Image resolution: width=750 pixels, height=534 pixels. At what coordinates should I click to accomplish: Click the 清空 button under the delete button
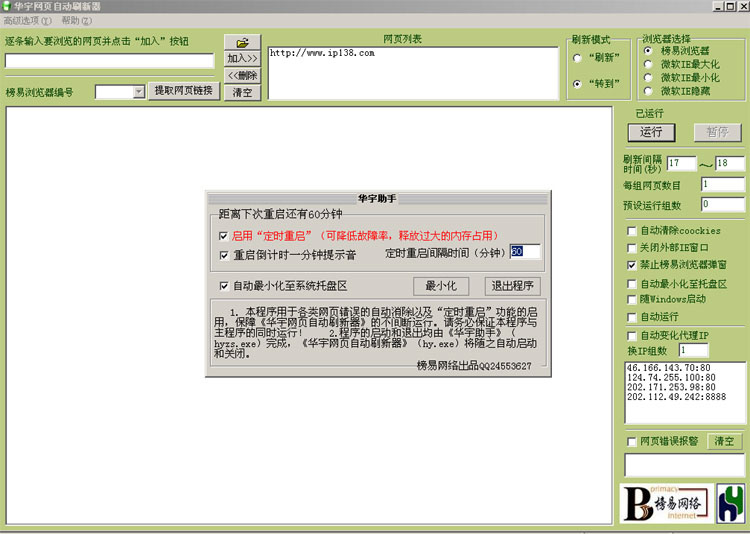(243, 92)
